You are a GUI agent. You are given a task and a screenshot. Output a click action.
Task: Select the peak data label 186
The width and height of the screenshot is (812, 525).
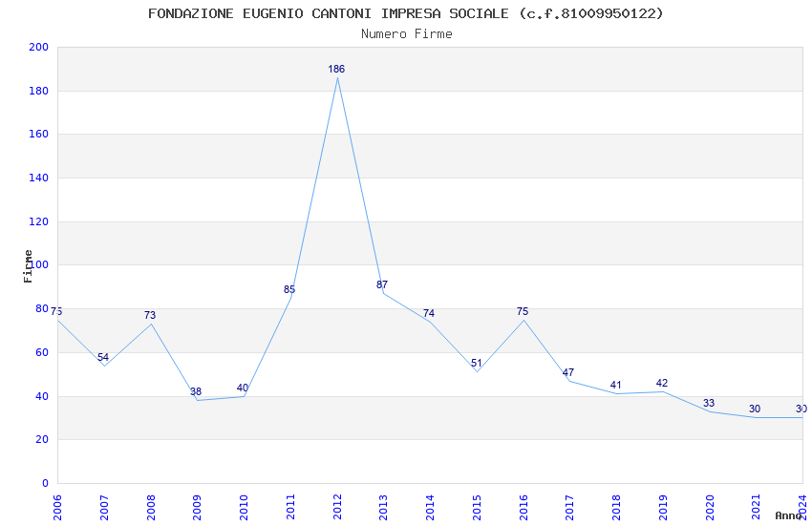(x=336, y=69)
